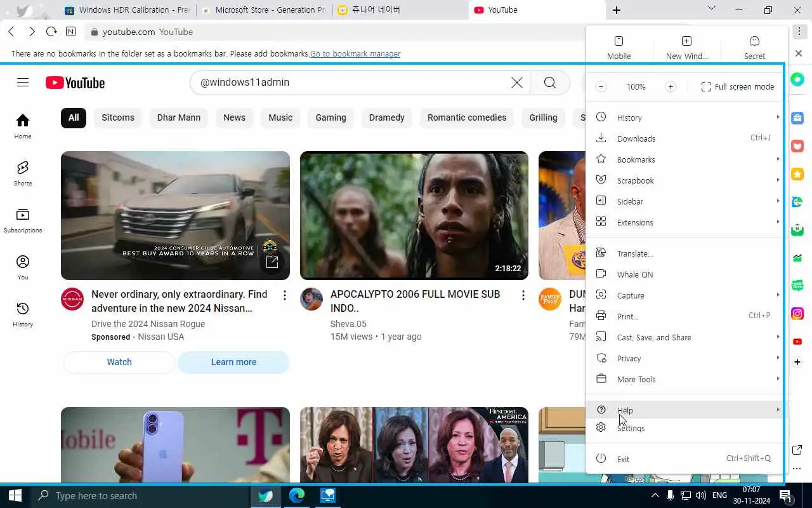Expand the Capture submenu
Image resolution: width=812 pixels, height=508 pixels.
pyautogui.click(x=686, y=295)
